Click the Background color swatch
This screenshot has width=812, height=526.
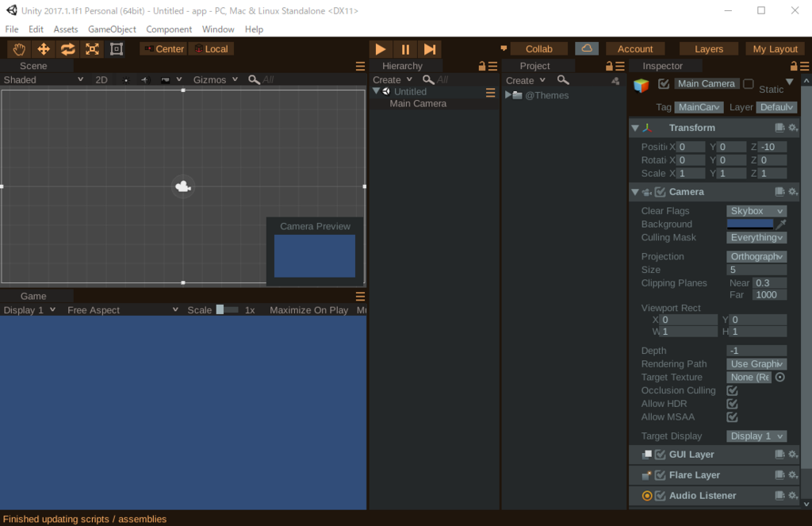coord(750,224)
